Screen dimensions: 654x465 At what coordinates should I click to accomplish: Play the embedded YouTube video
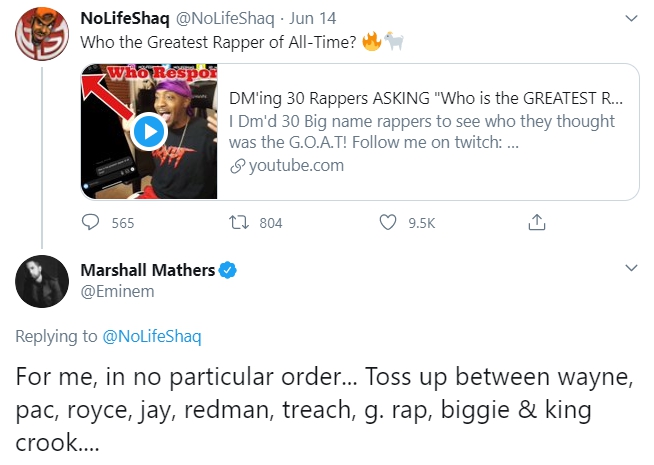tap(148, 131)
